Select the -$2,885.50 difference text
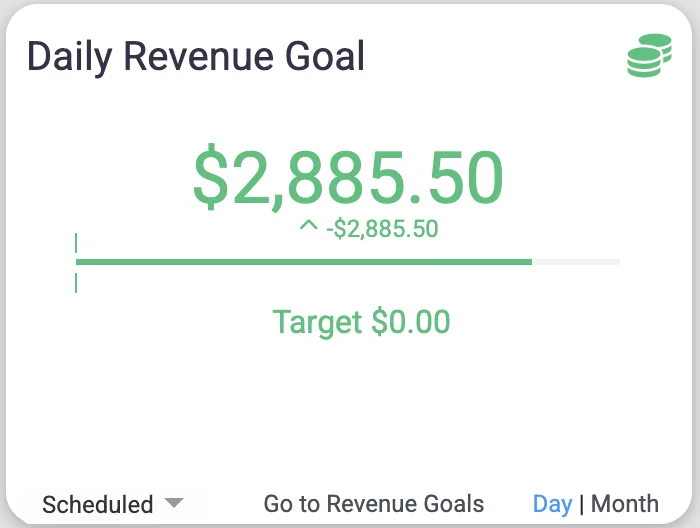Viewport: 700px width, 528px height. [x=382, y=229]
